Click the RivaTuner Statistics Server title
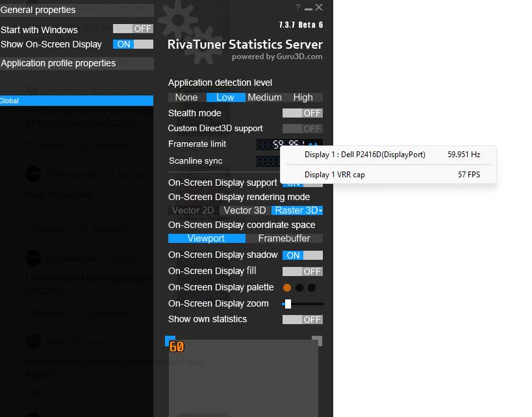The height and width of the screenshot is (417, 532). click(x=245, y=44)
